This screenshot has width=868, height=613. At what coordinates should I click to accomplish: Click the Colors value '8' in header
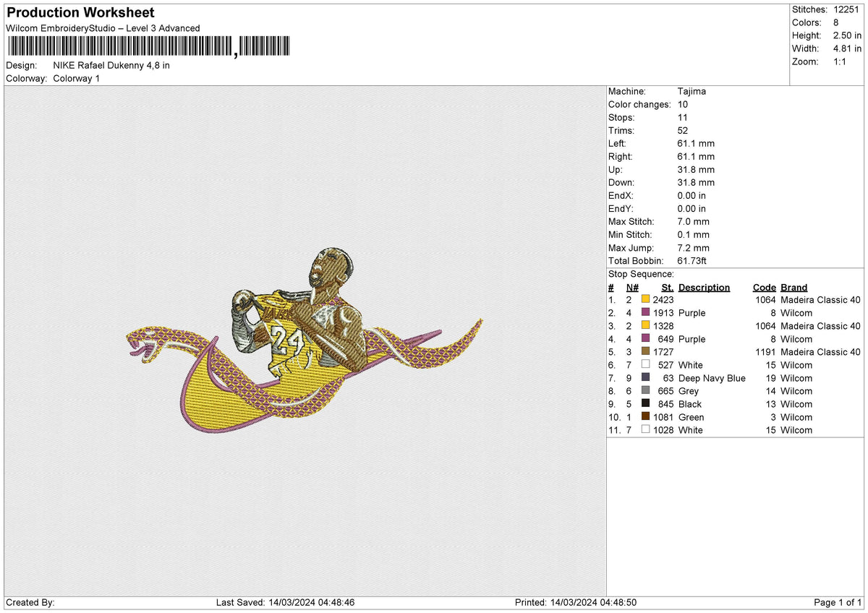838,22
